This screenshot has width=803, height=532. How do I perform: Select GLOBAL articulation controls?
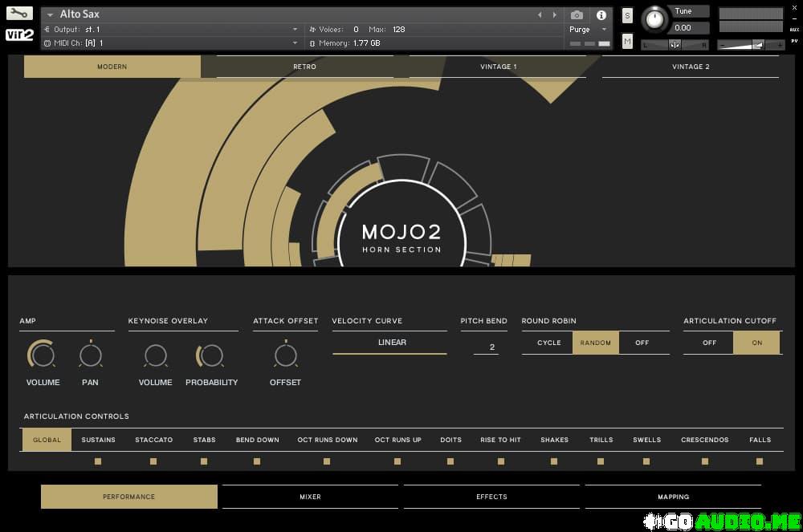(x=47, y=440)
